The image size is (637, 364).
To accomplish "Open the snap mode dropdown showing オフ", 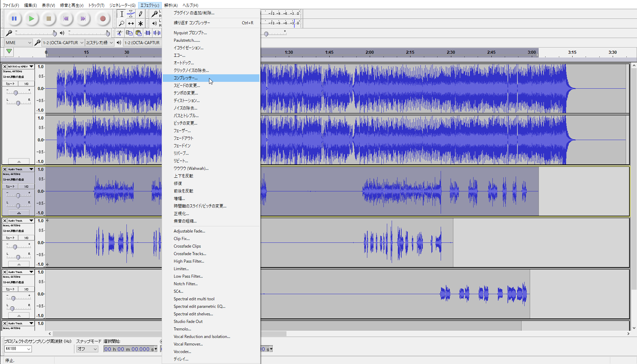I will pyautogui.click(x=87, y=349).
